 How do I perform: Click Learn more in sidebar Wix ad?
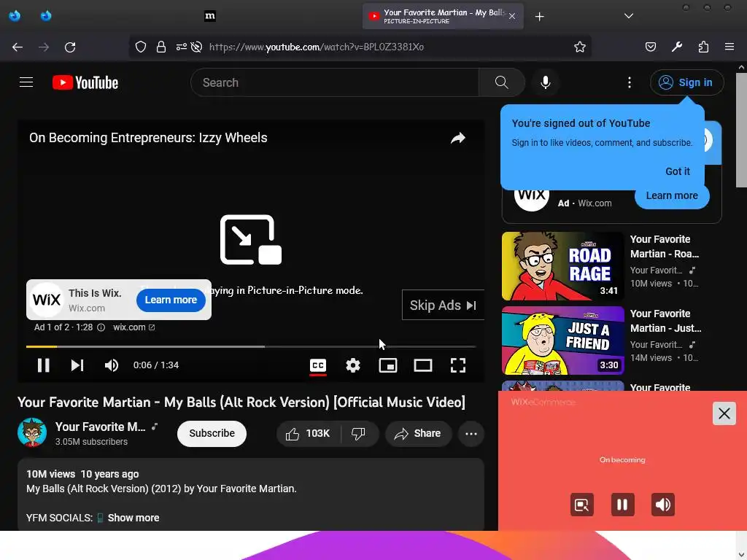pos(672,195)
